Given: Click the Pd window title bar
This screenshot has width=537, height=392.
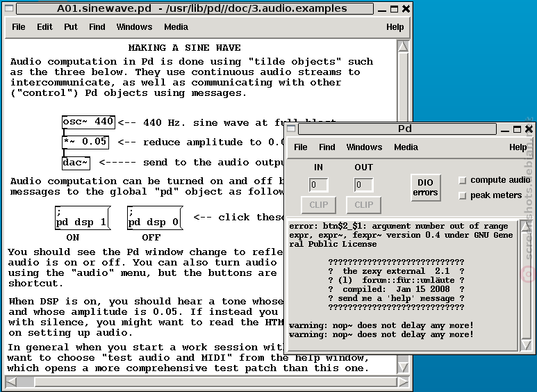Looking at the screenshot, I should (x=397, y=129).
